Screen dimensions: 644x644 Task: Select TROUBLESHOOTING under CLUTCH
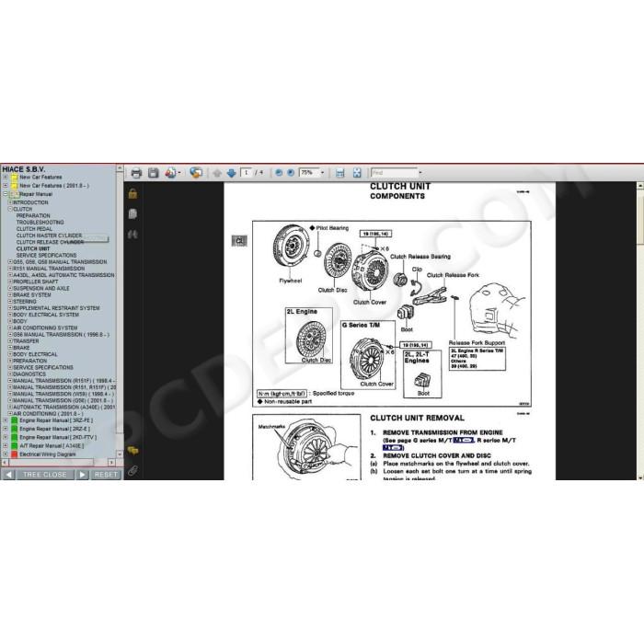[x=40, y=223]
